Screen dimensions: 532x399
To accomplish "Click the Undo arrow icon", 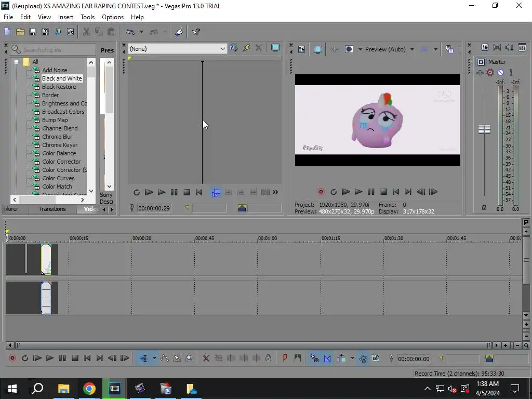I will point(130,32).
